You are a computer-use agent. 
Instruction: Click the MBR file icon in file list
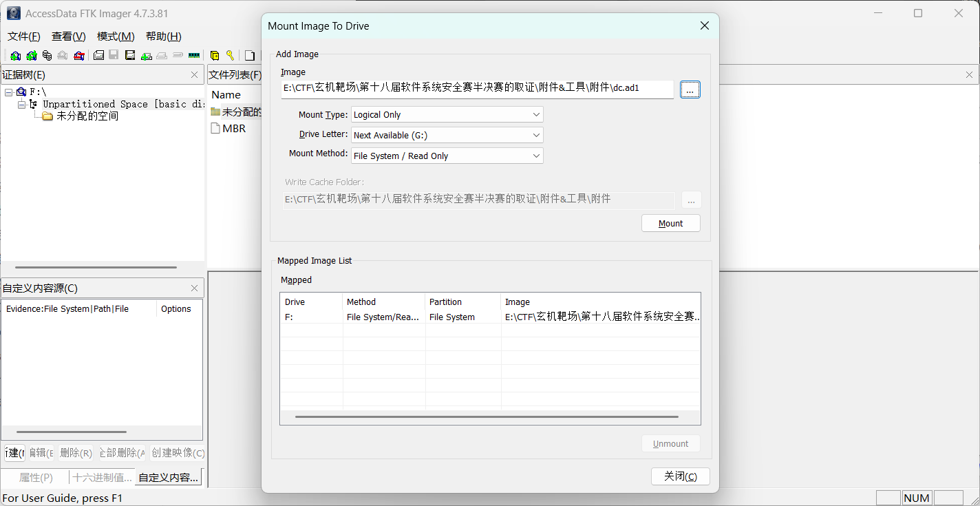215,128
